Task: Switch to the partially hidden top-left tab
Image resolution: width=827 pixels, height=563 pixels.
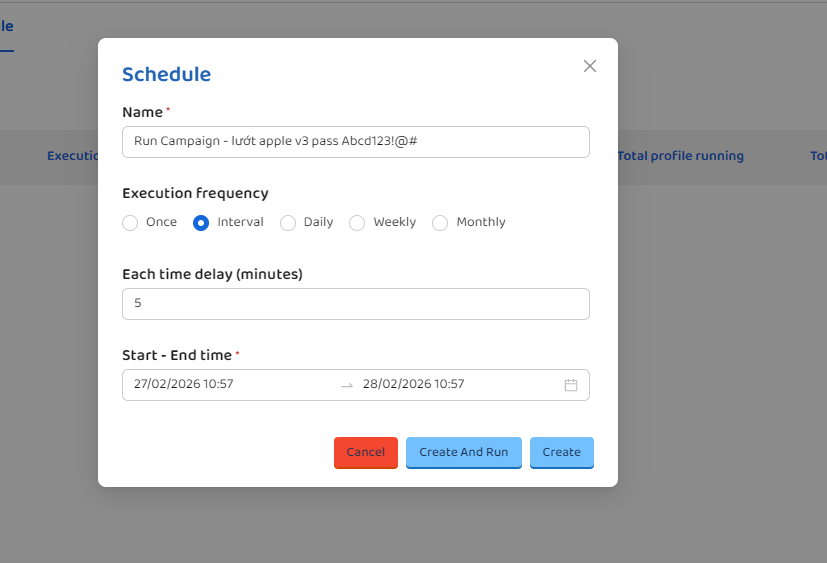Action: click(x=7, y=26)
